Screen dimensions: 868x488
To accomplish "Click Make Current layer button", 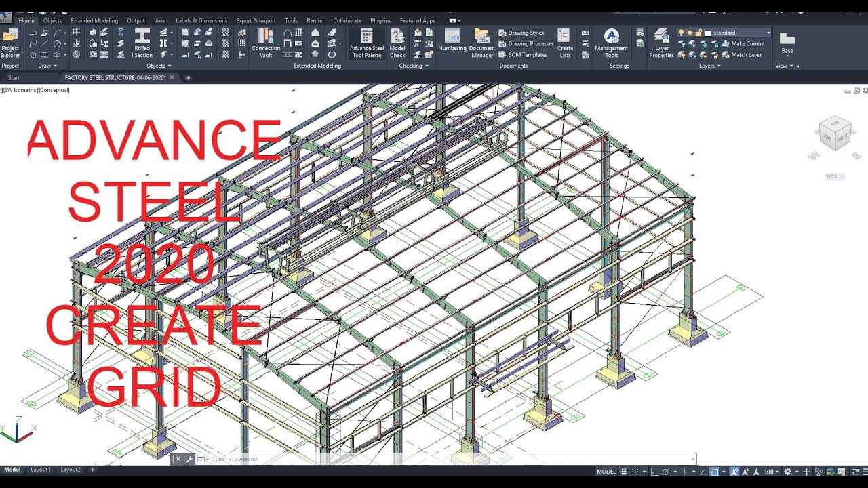I will tap(743, 43).
